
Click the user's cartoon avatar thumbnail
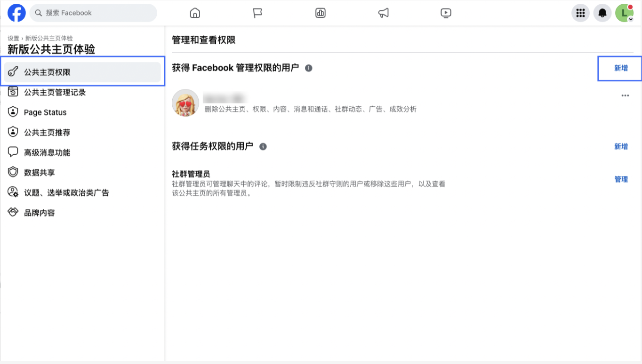(185, 103)
